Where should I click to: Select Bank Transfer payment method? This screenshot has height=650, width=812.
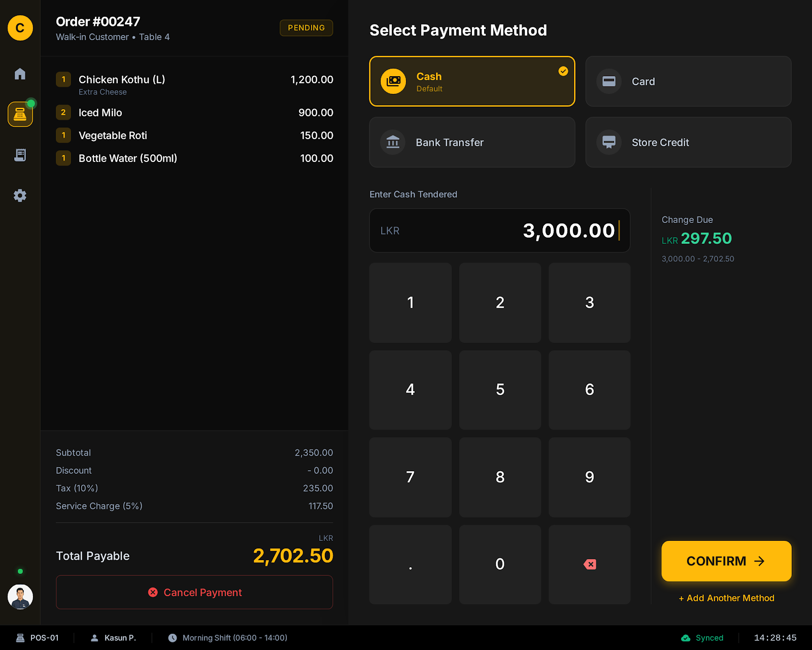tap(471, 142)
